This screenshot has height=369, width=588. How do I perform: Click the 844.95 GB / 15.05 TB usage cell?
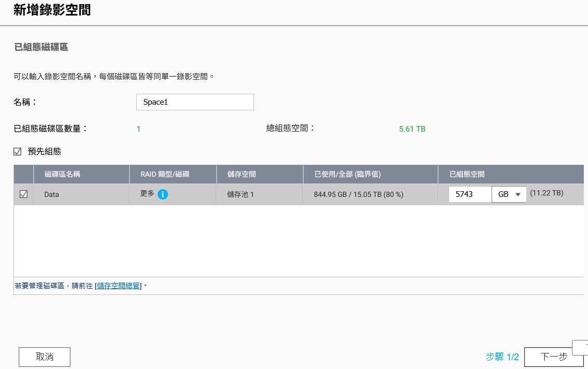(358, 195)
